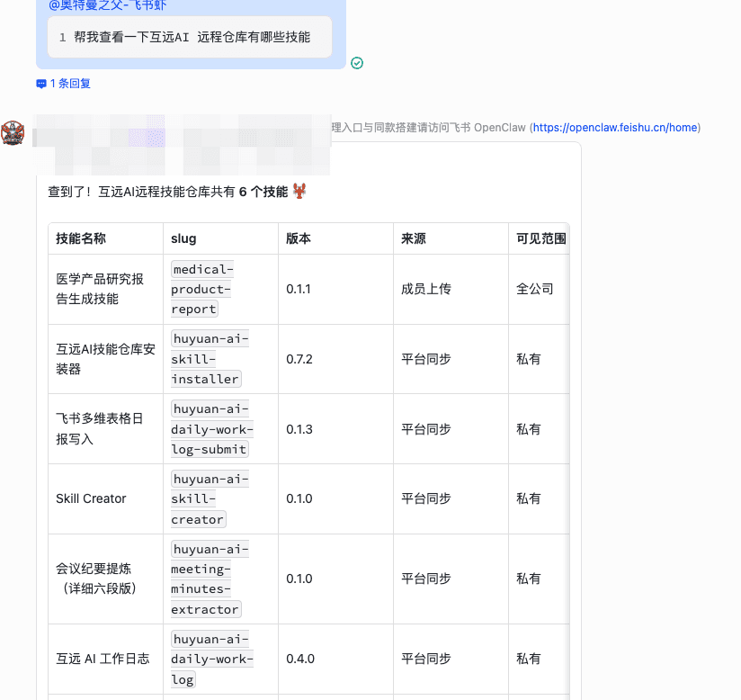This screenshot has width=741, height=700.
Task: Click the medical-product-report slug
Action: coord(201,289)
